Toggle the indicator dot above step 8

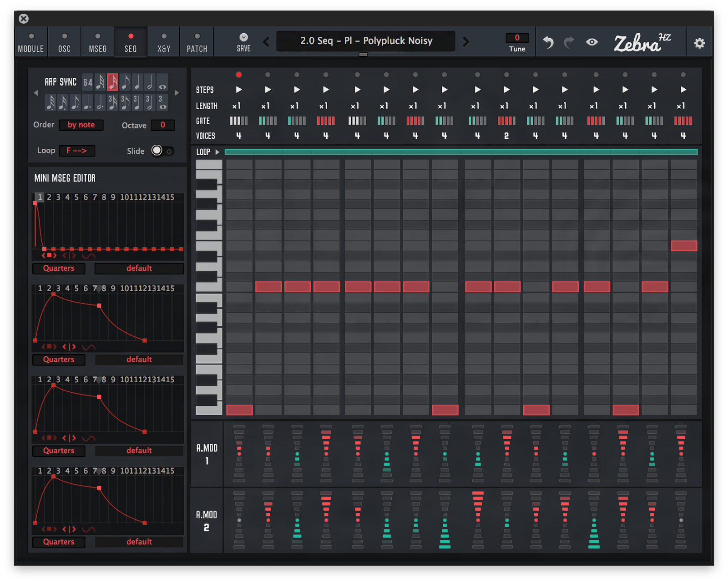pyautogui.click(x=445, y=75)
